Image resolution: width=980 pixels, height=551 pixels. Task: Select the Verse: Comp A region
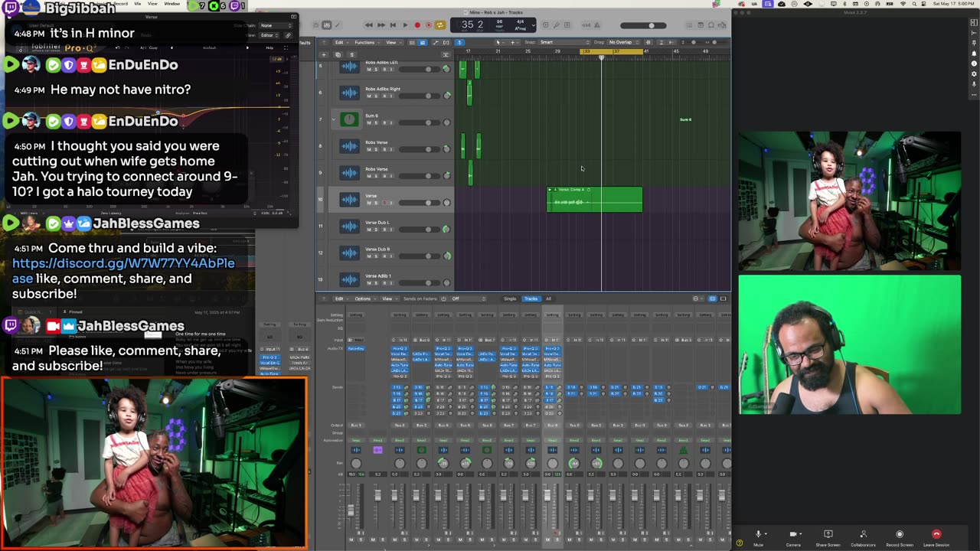coord(594,200)
